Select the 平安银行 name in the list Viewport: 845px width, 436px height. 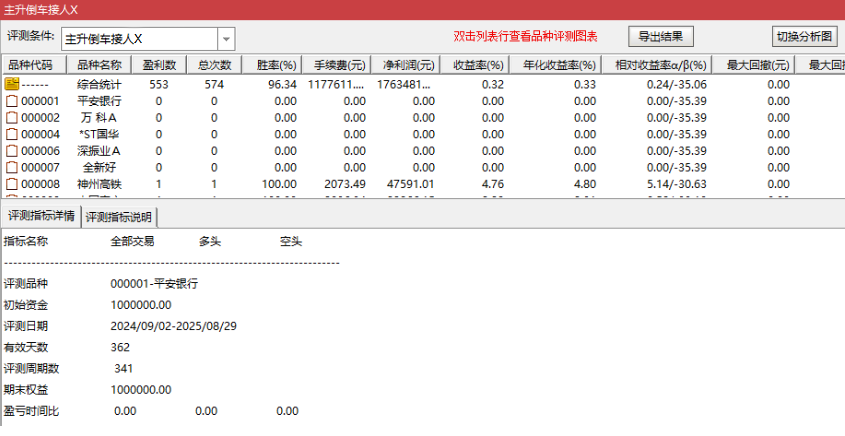coord(99,101)
